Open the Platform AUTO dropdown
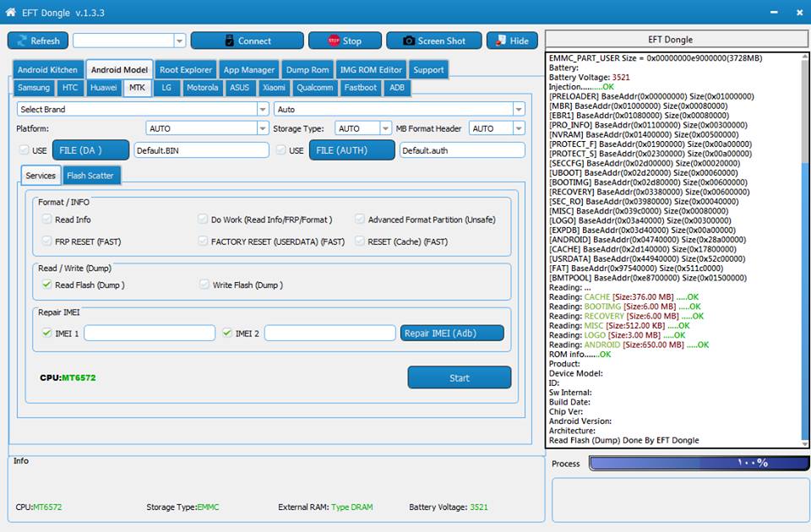Image resolution: width=811 pixels, height=532 pixels. pyautogui.click(x=263, y=128)
